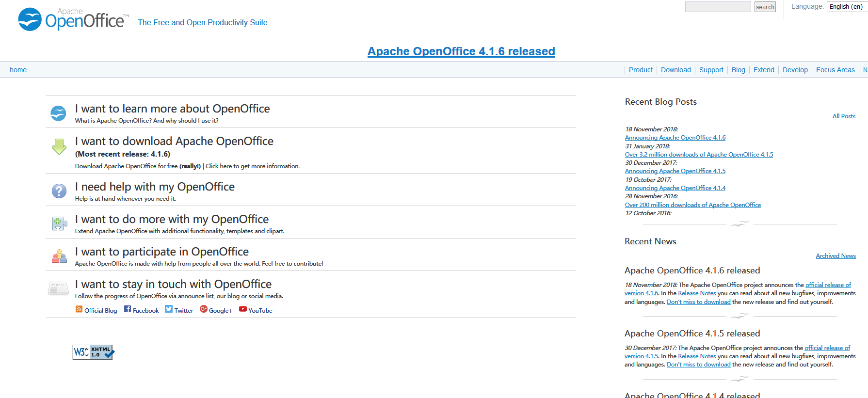This screenshot has height=398, width=868.
Task: Open I want to stay in touch heading
Action: click(173, 284)
